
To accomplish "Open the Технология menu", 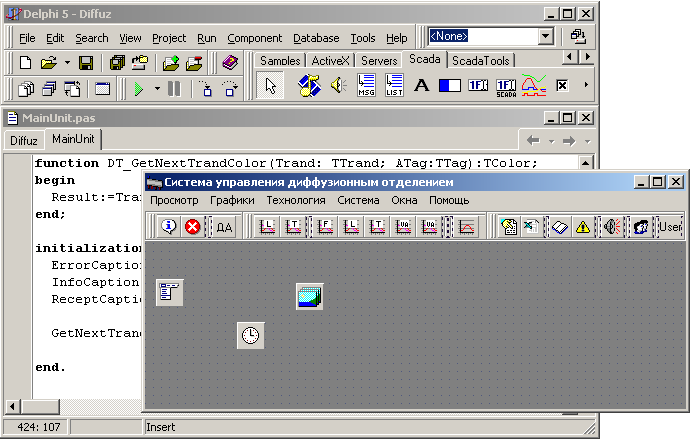I will (295, 200).
